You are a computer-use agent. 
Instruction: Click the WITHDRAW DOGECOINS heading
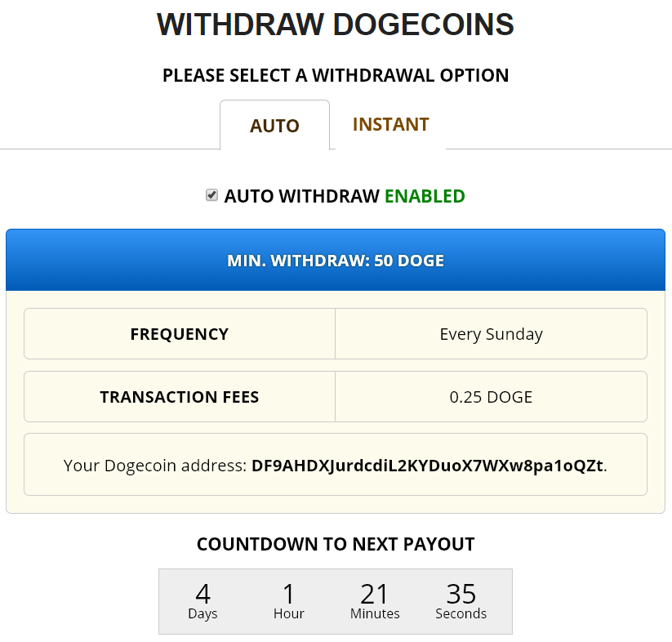336,25
